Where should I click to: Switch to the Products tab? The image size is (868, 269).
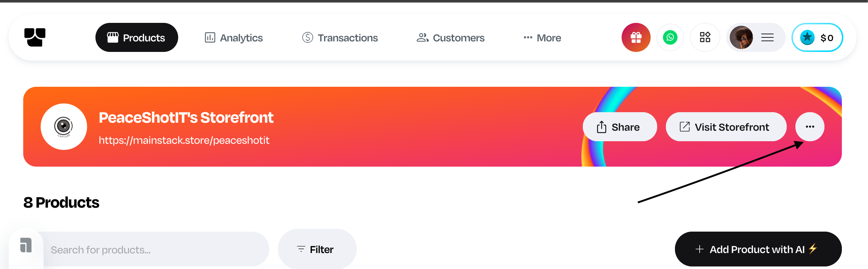coord(136,38)
